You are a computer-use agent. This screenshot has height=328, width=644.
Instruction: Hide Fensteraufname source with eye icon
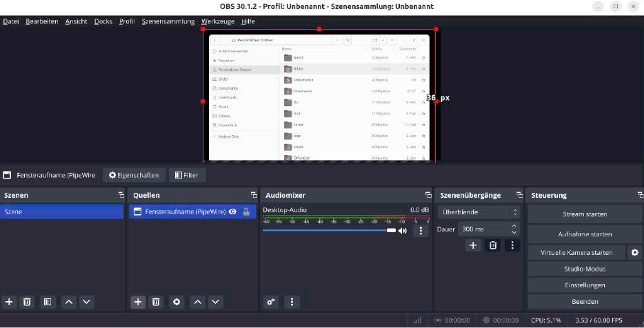point(232,212)
